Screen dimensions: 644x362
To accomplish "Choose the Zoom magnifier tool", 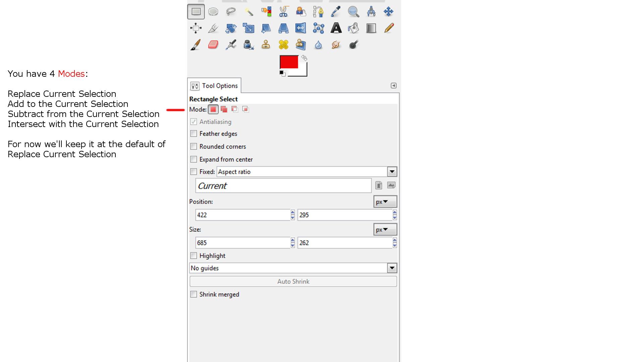I will [x=353, y=12].
